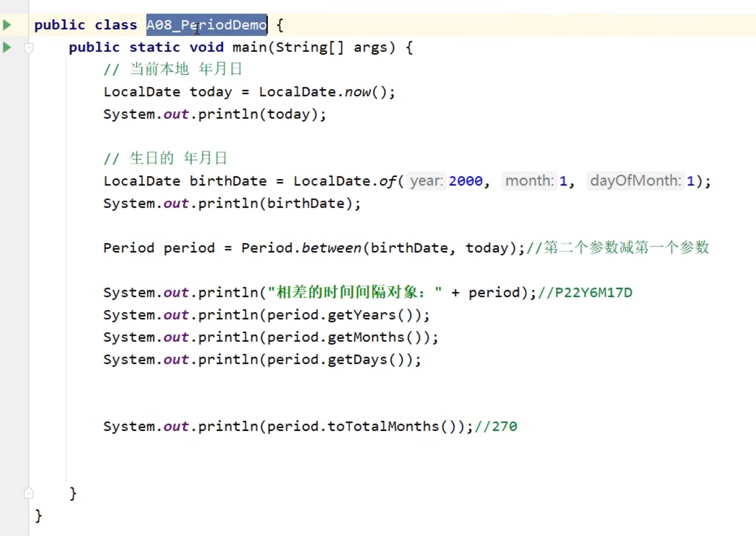Click the selected class name A08_PeriodDemo

point(207,25)
